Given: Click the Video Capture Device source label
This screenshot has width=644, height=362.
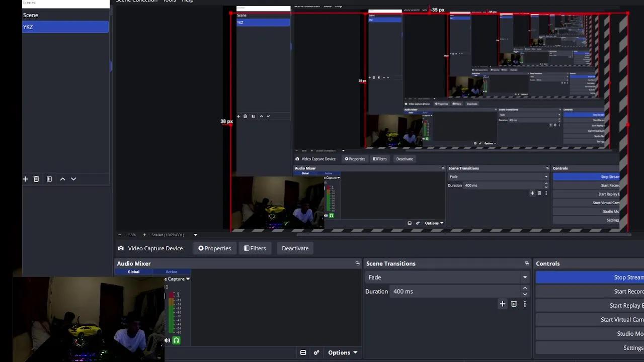Looking at the screenshot, I should pyautogui.click(x=155, y=248).
